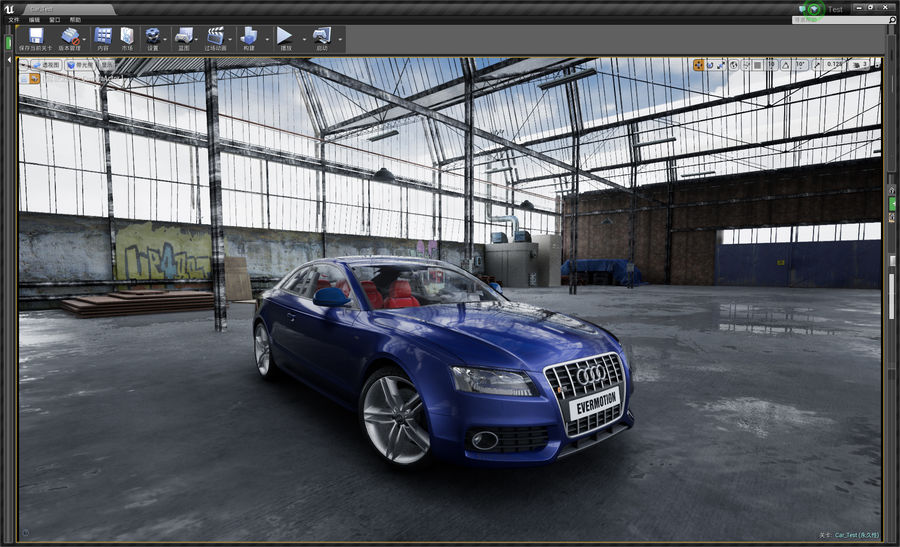Open the Marketplace (市场) icon
Screen dimensions: 900x547
[127, 36]
